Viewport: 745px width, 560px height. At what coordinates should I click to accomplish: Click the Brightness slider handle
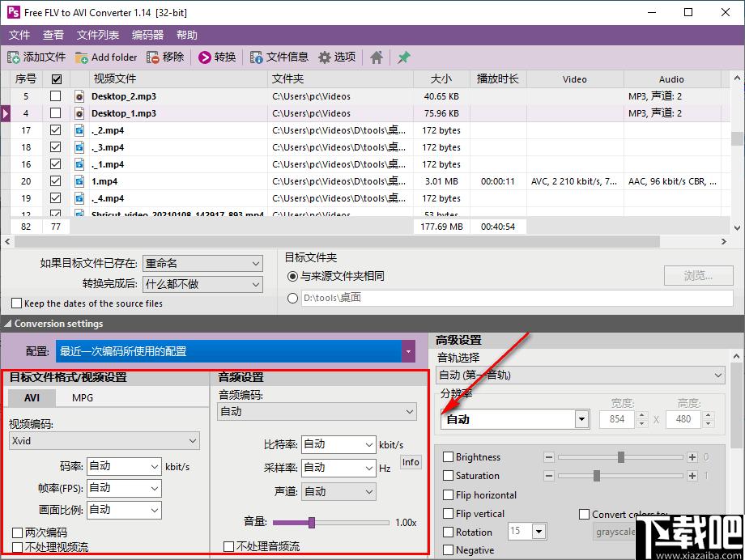point(621,457)
